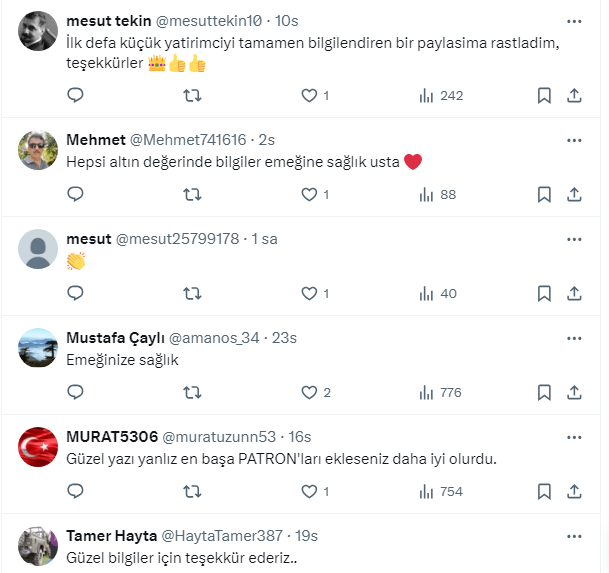This screenshot has height=573, width=609.
Task: Share mesut's clapping emoji tweet
Action: click(x=575, y=294)
